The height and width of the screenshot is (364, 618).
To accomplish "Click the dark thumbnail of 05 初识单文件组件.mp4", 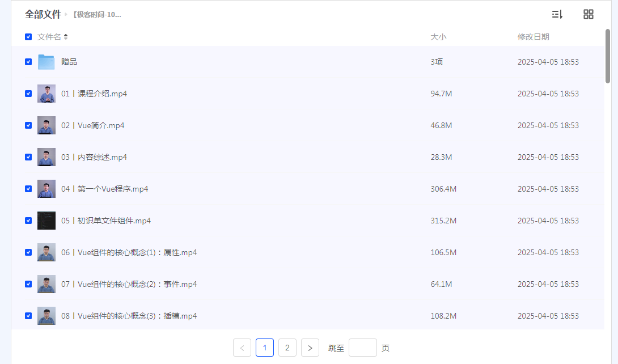I will 46,220.
